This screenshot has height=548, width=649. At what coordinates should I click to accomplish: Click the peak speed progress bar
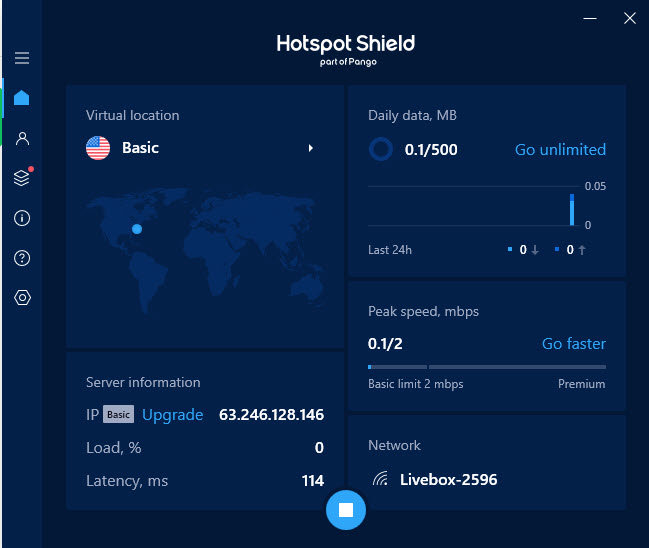tap(487, 367)
